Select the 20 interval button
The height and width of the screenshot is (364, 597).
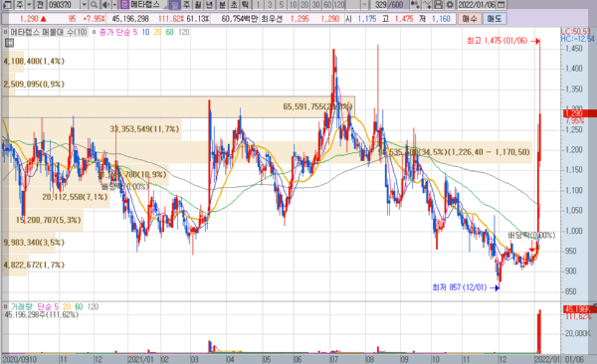click(x=304, y=5)
